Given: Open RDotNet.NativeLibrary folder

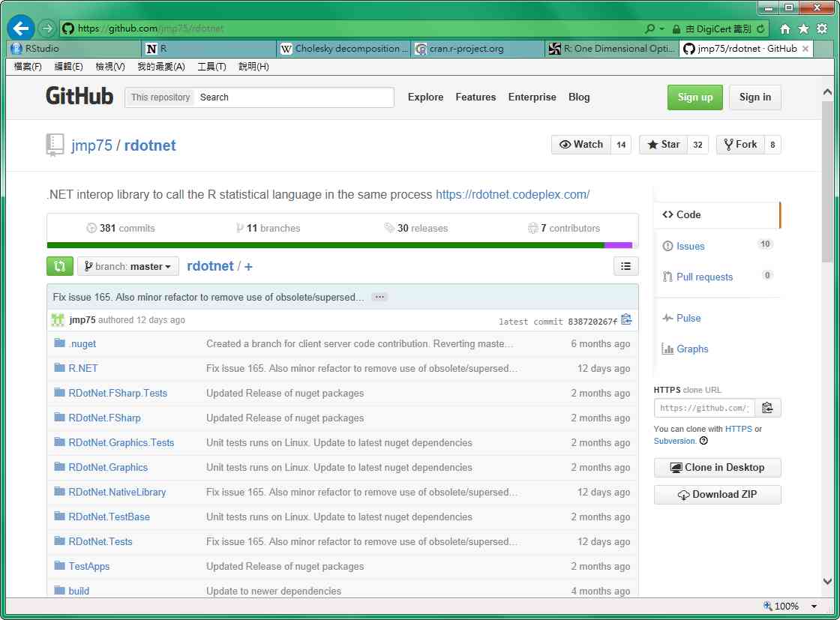Looking at the screenshot, I should click(117, 492).
